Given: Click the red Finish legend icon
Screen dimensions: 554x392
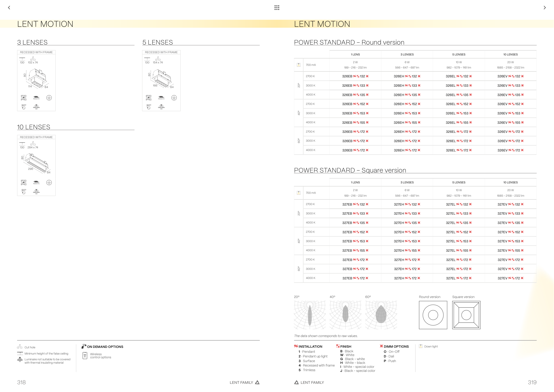Looking at the screenshot, I should pos(338,346).
